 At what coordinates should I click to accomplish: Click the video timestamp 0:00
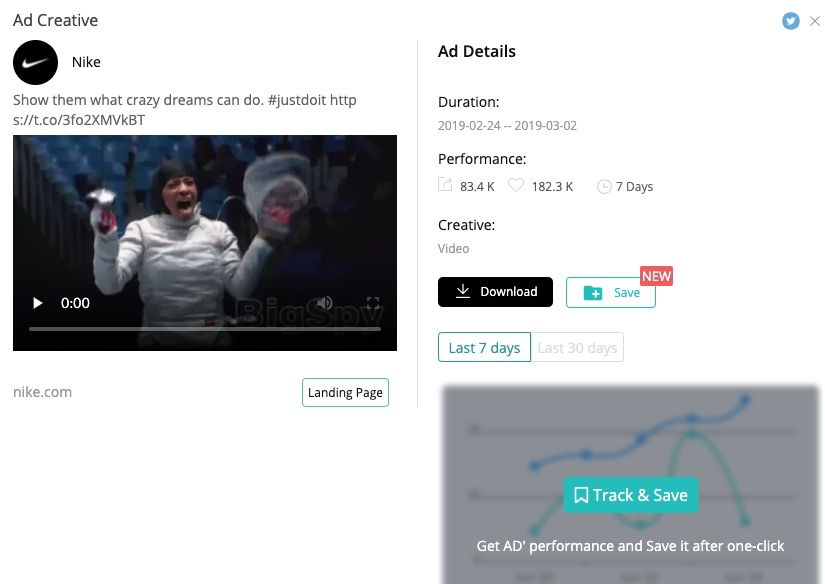75,303
